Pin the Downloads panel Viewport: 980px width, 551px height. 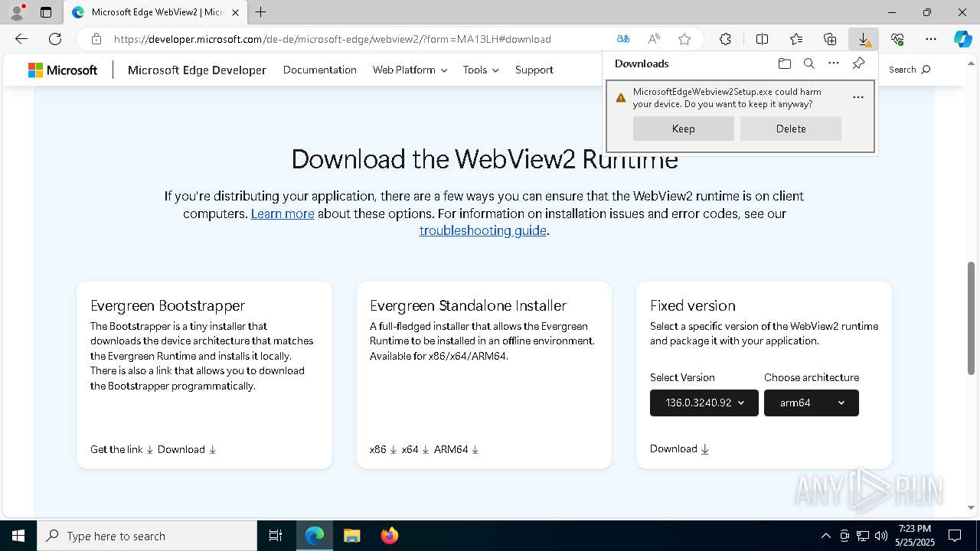click(858, 64)
